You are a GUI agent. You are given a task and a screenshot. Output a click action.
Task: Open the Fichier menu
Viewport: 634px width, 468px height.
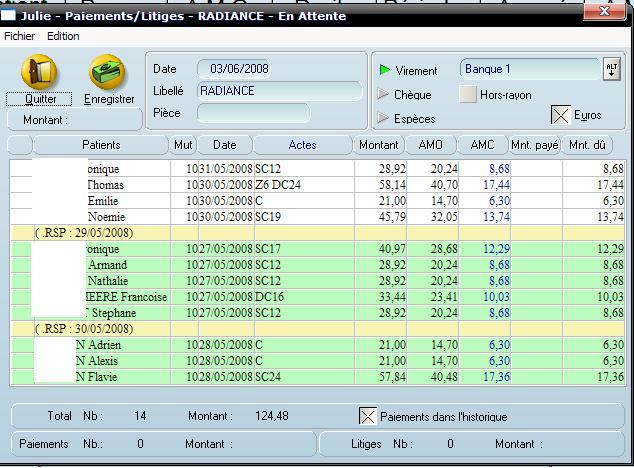tap(19, 36)
